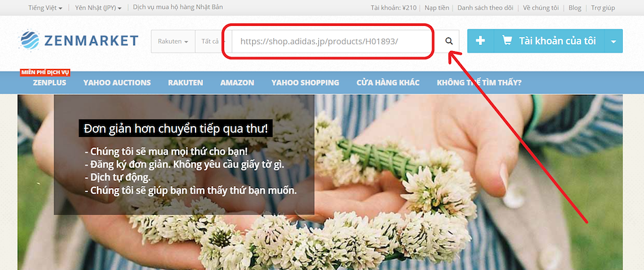This screenshot has width=644, height=270.
Task: Open the Yên Nhật (JPY) currency dropdown
Action: (98, 7)
